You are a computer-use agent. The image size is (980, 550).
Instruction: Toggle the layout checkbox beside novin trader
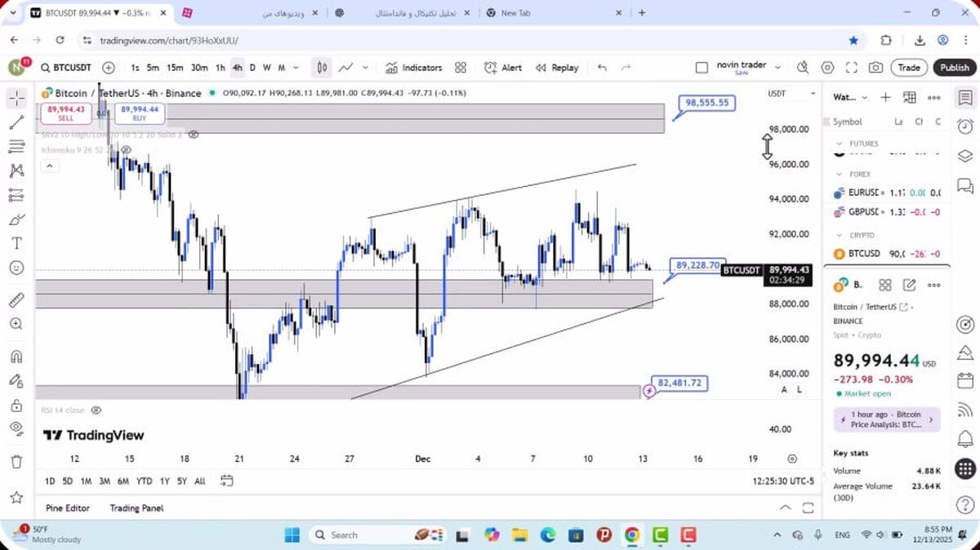pos(702,68)
